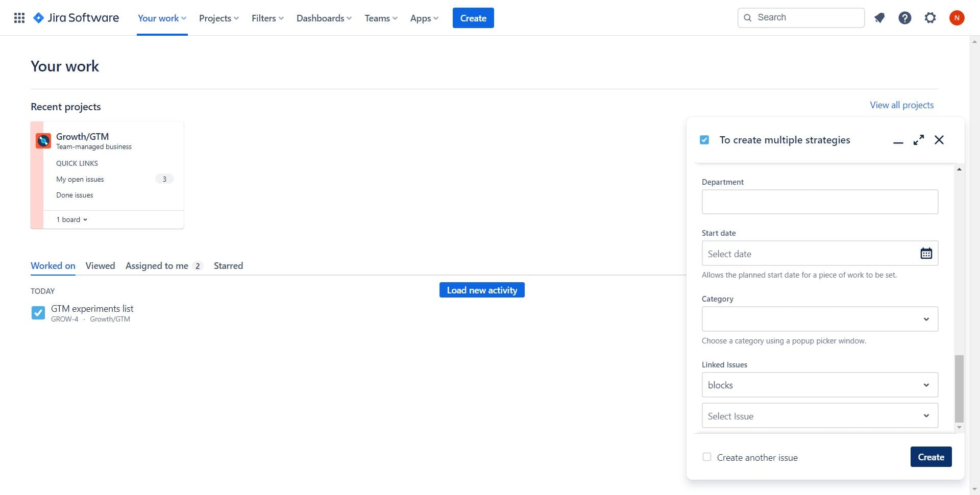Open the help question mark icon

pyautogui.click(x=904, y=18)
